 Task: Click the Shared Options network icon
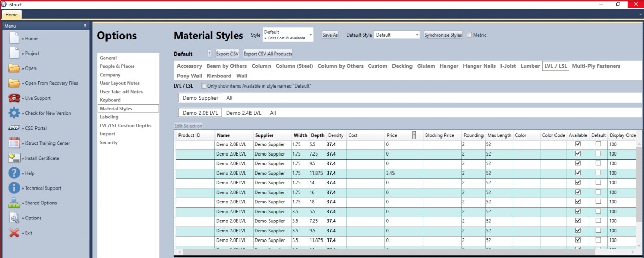tap(14, 203)
